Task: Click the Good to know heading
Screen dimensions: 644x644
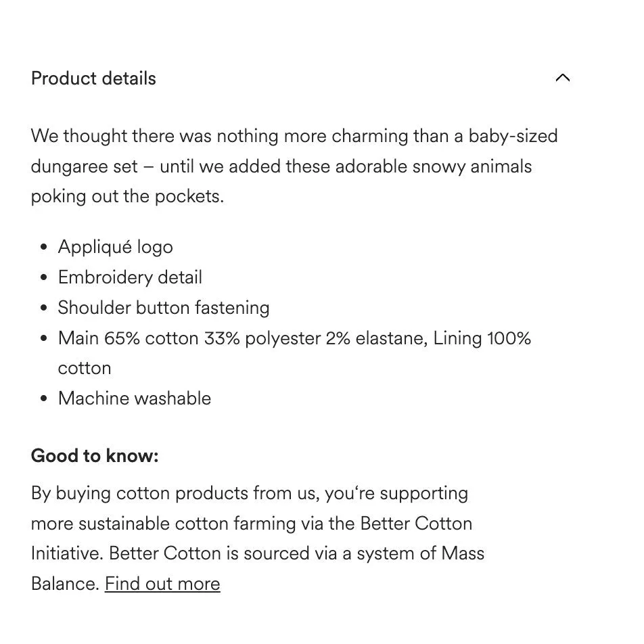Action: [x=95, y=456]
